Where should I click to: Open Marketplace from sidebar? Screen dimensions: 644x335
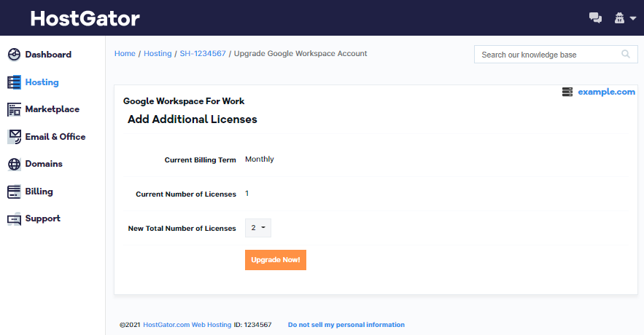point(53,109)
